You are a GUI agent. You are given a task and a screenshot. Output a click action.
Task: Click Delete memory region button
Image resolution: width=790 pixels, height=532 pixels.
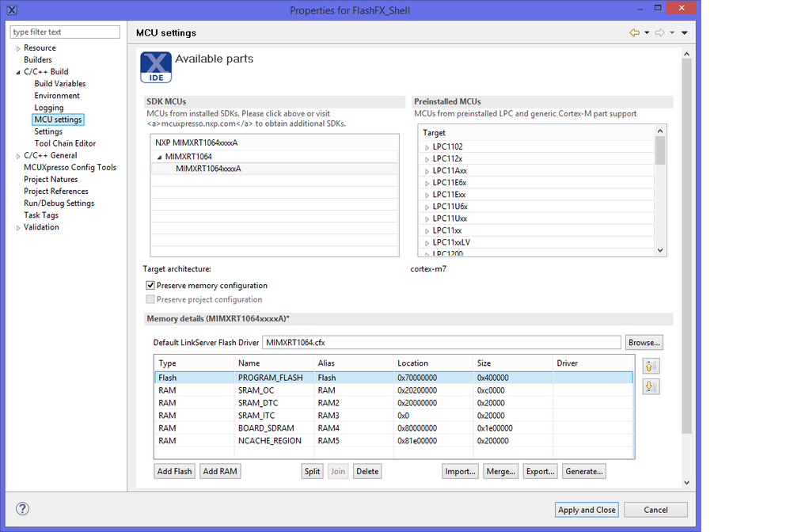(x=367, y=471)
